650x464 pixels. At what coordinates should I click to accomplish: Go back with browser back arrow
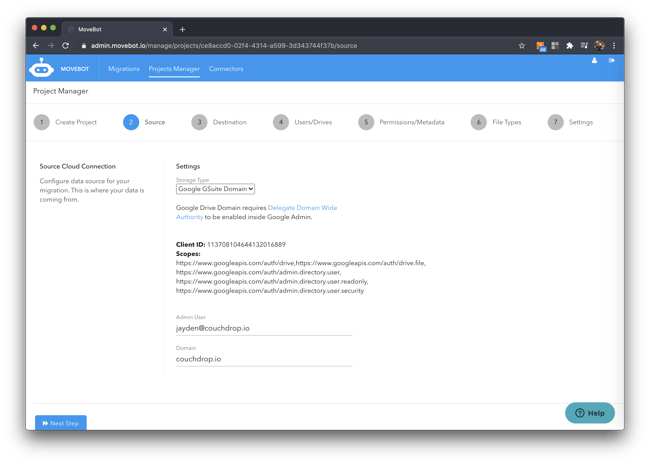tap(36, 45)
